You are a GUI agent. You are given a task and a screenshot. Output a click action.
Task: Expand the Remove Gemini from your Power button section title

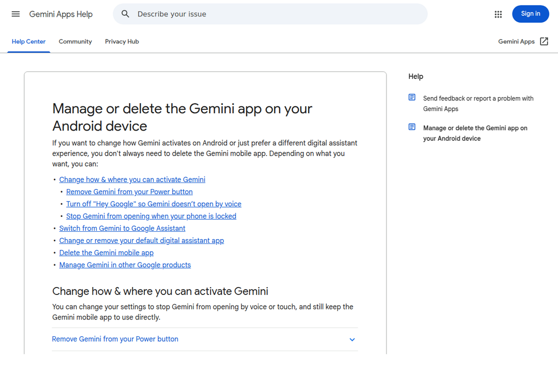pos(115,339)
